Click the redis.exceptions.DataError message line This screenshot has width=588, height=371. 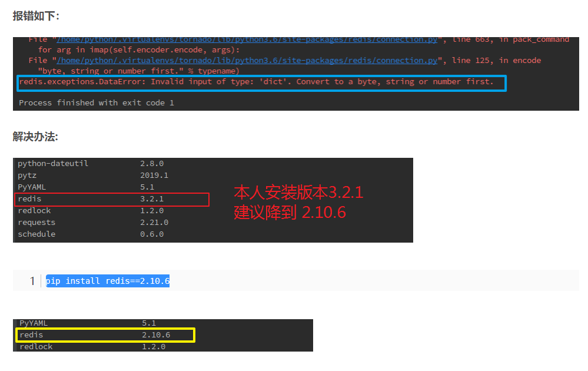tap(257, 82)
